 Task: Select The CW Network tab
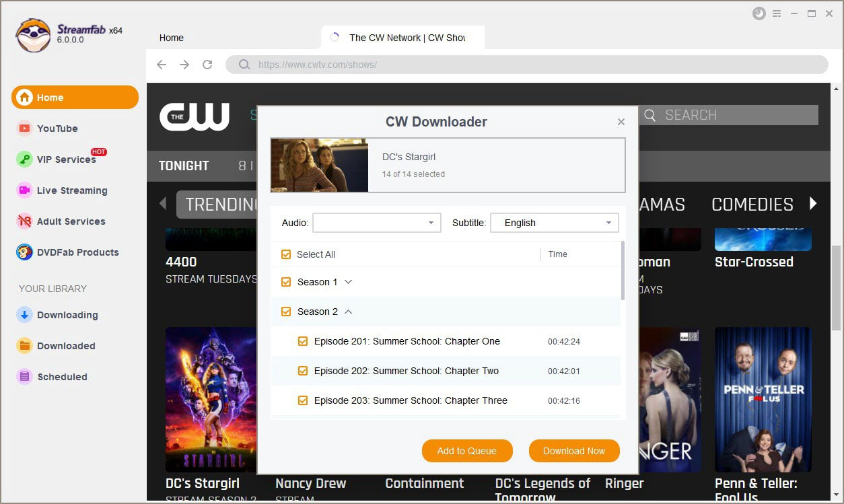(402, 38)
